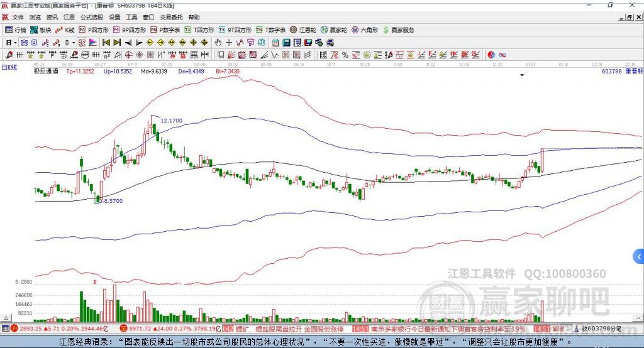Open the 设置 menu
The width and height of the screenshot is (644, 348).
(114, 17)
